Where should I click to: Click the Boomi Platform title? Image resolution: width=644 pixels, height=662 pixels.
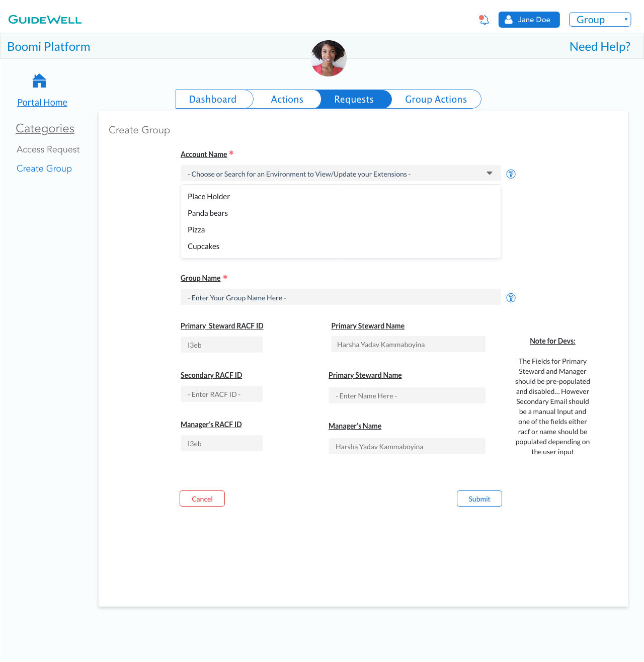(x=49, y=47)
